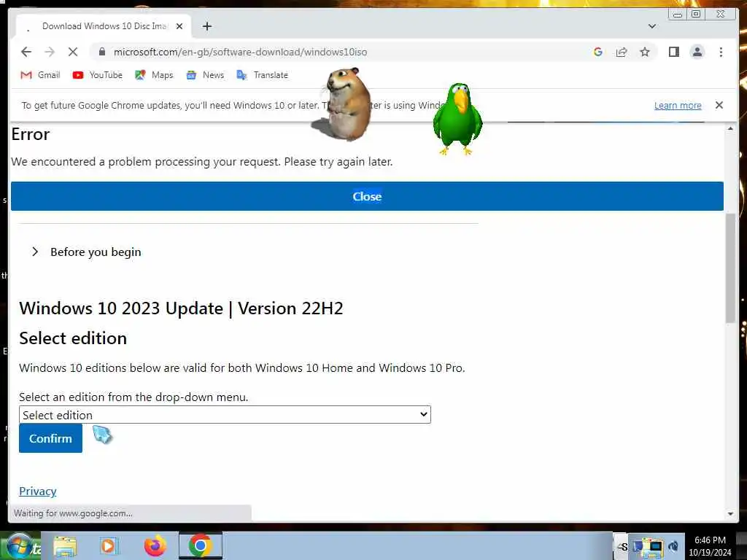Click the forward navigation arrow
This screenshot has width=747, height=560.
tap(50, 52)
